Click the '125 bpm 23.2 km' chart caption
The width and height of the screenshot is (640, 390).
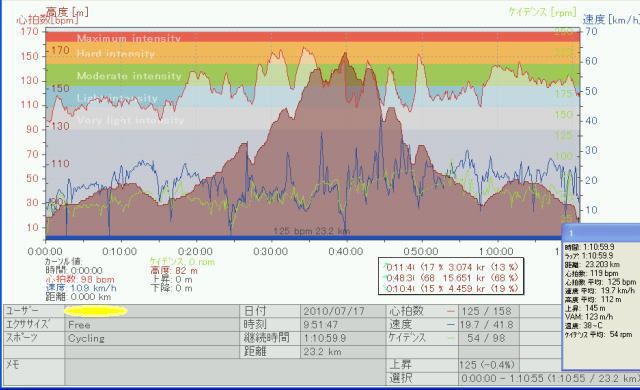point(312,231)
